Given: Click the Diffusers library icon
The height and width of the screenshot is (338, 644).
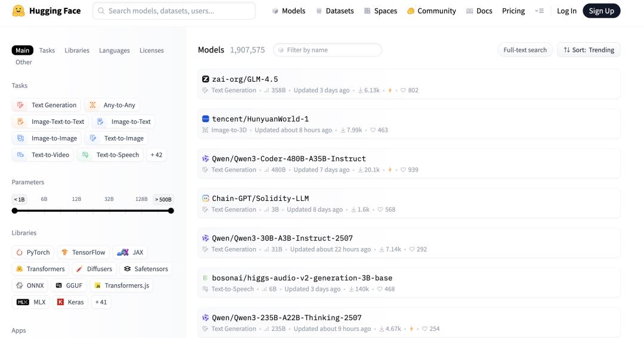Looking at the screenshot, I should 79,269.
